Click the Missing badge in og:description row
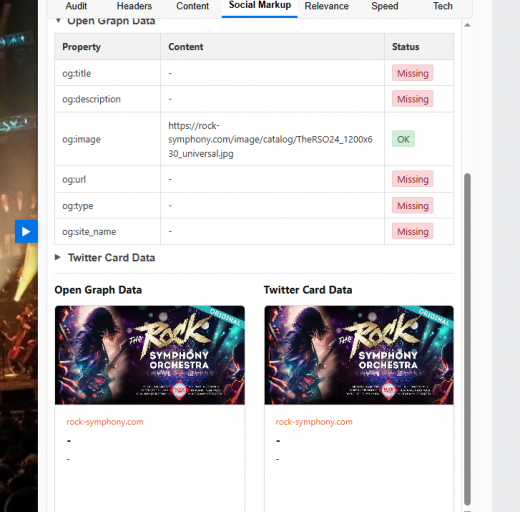Viewport: 520px width, 512px height. coord(413,99)
